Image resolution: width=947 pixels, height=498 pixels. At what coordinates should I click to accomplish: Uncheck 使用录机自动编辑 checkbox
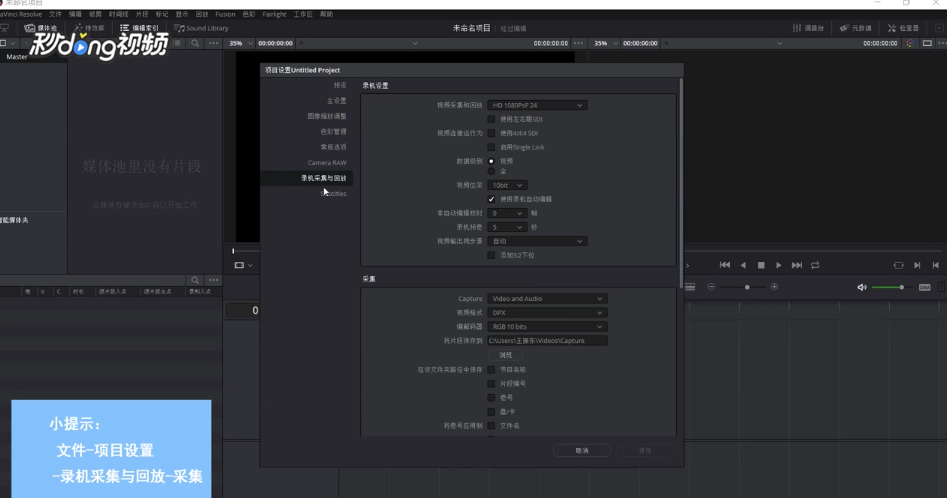click(491, 199)
